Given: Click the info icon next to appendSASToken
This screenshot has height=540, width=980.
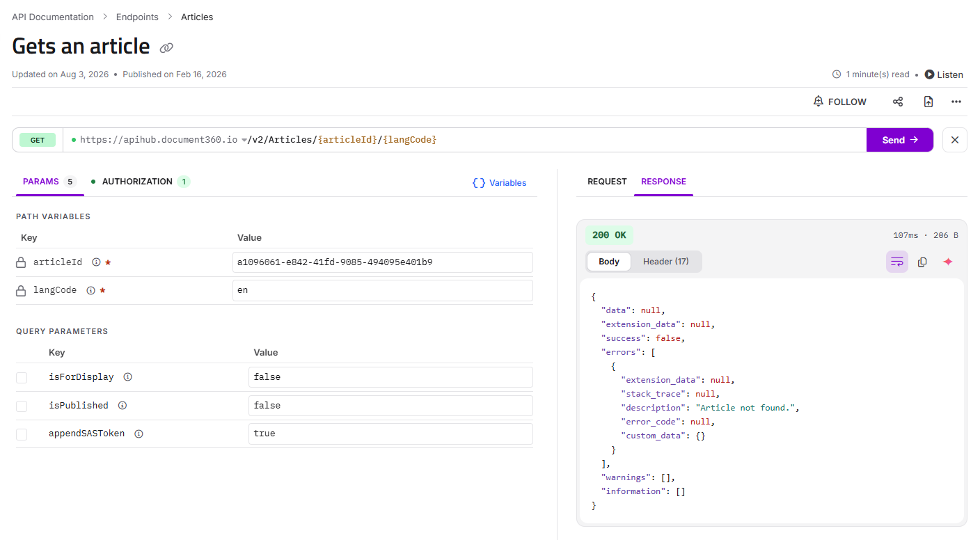Looking at the screenshot, I should point(139,434).
